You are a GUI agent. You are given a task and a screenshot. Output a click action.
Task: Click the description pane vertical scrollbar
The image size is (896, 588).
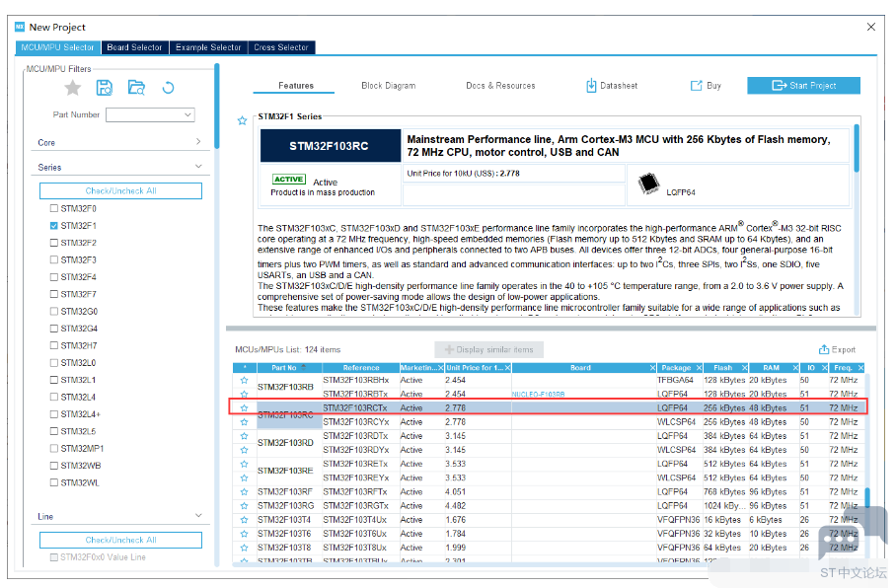tap(857, 149)
